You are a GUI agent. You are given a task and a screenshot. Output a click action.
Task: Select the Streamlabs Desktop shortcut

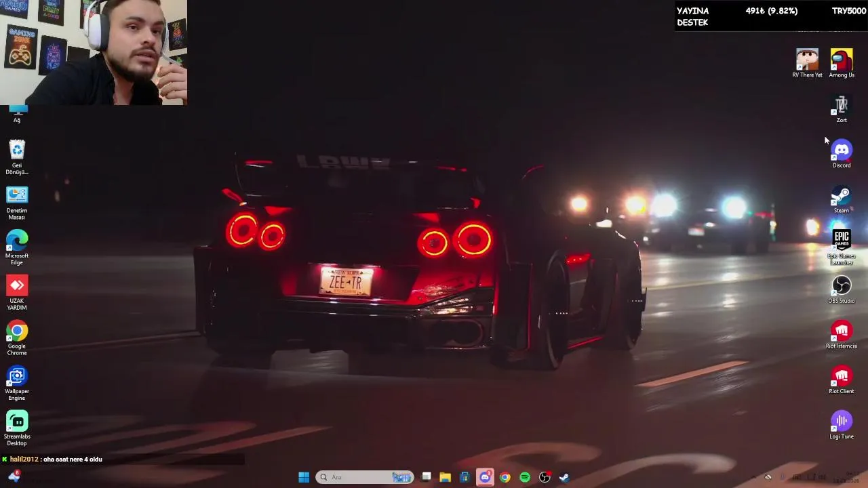pyautogui.click(x=17, y=428)
